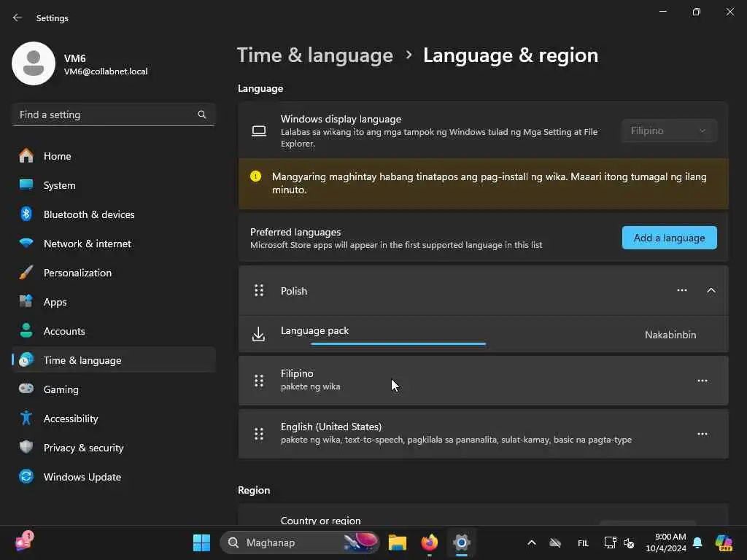Go to Time & language breadcrumb
Image resolution: width=747 pixels, height=560 pixels.
315,55
